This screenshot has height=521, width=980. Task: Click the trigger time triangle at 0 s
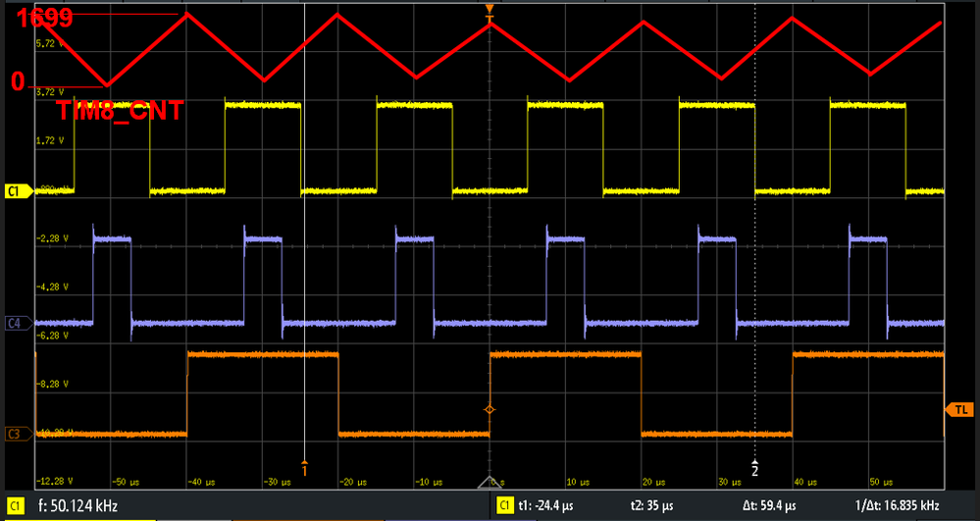click(490, 482)
